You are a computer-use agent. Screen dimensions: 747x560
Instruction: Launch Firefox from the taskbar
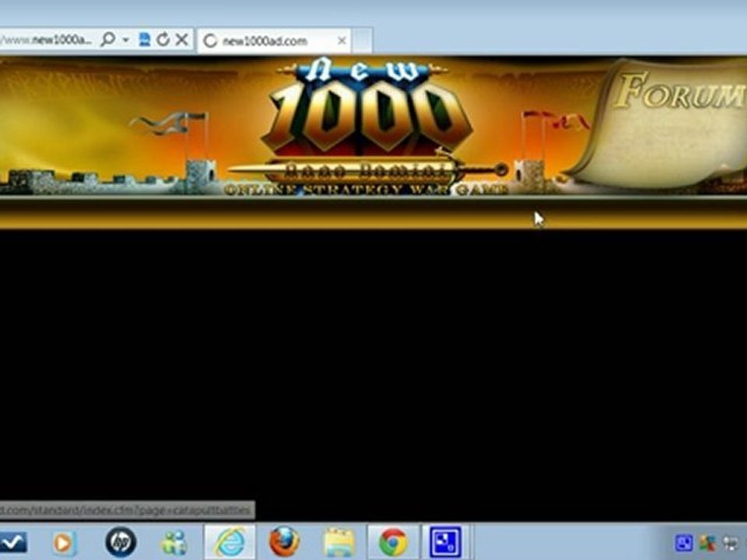285,542
